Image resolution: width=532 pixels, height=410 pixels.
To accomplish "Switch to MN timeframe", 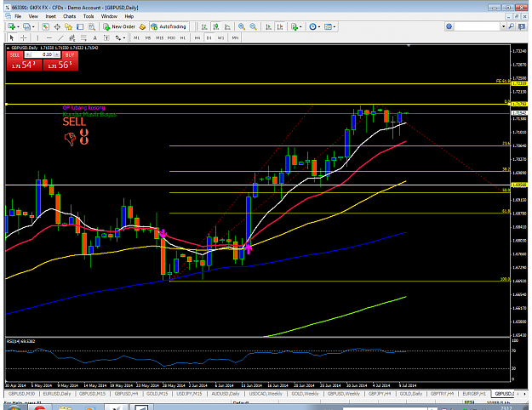I will tap(235, 38).
